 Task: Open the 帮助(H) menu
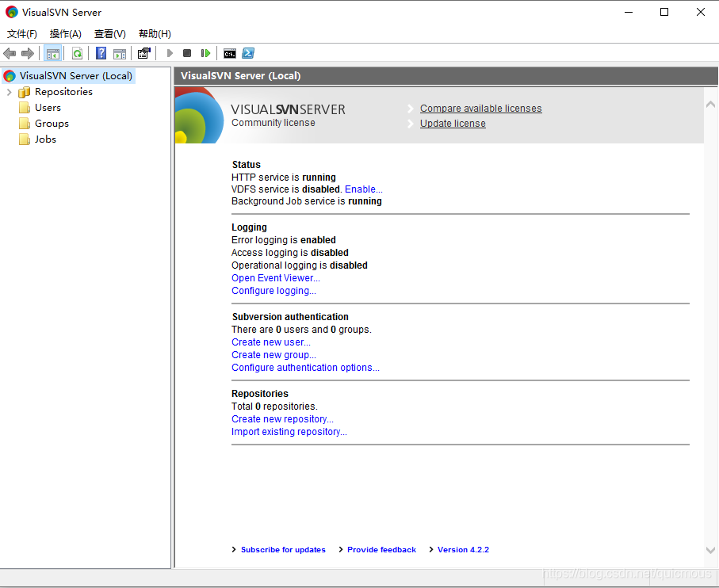pyautogui.click(x=155, y=34)
